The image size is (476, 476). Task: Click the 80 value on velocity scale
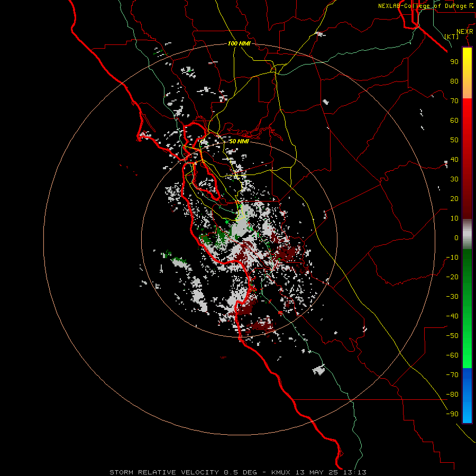coord(454,81)
